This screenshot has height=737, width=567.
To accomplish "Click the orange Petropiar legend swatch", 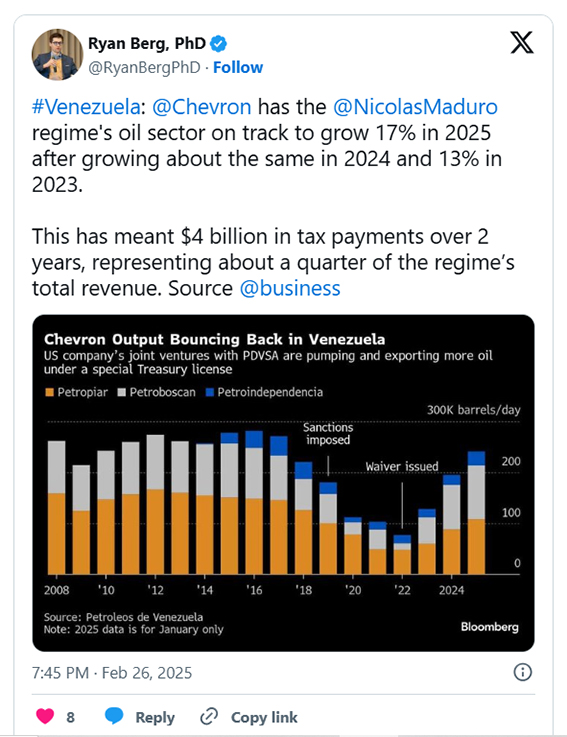I will 49,392.
